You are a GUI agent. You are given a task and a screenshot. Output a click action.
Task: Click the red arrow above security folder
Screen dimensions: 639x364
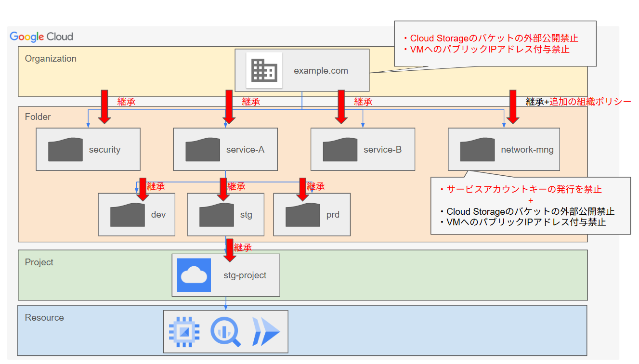[104, 106]
